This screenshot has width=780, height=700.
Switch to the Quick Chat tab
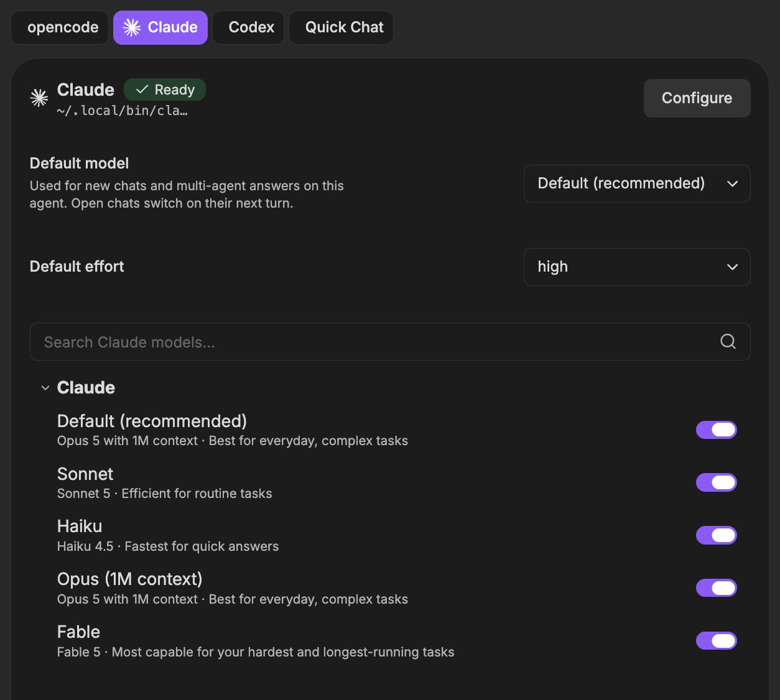pos(341,27)
